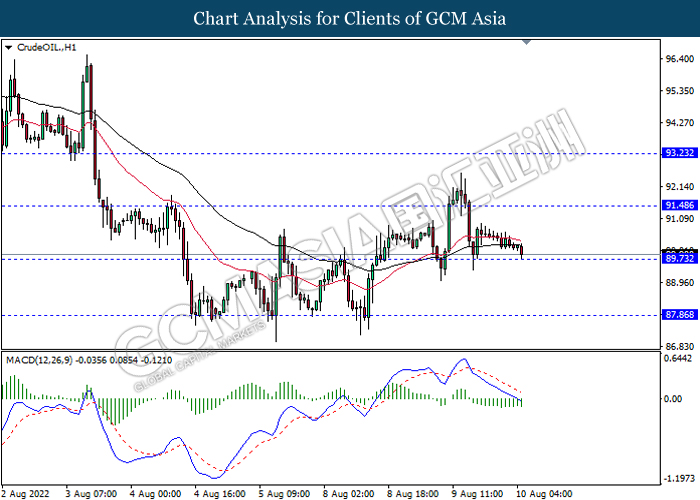
Task: Click the 86.830 price axis value
Action: (680, 346)
